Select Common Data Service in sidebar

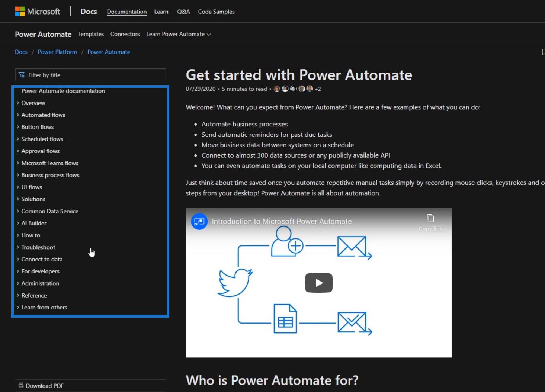(x=50, y=211)
